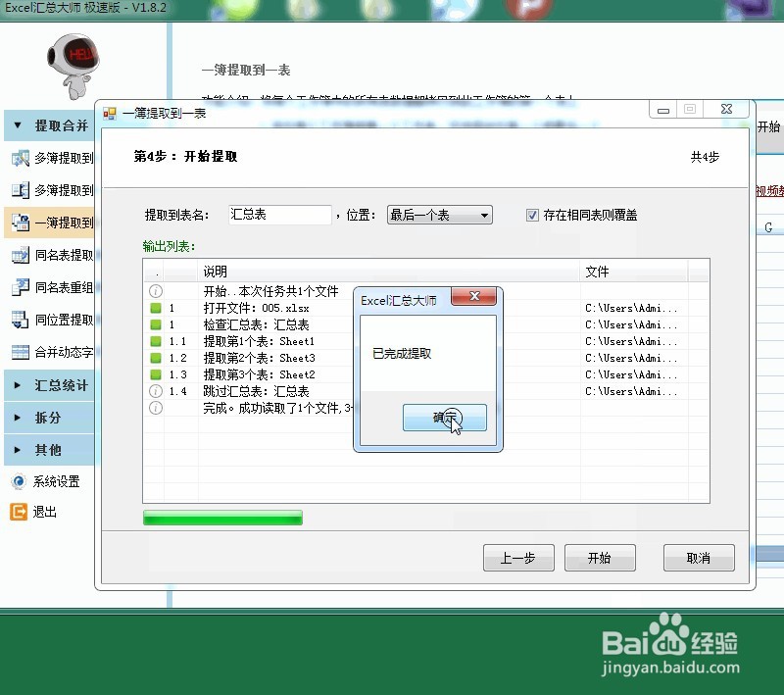Screen dimensions: 784x695
Task: Click the 一簿提取到一表 dialog title icon
Action: click(x=109, y=114)
